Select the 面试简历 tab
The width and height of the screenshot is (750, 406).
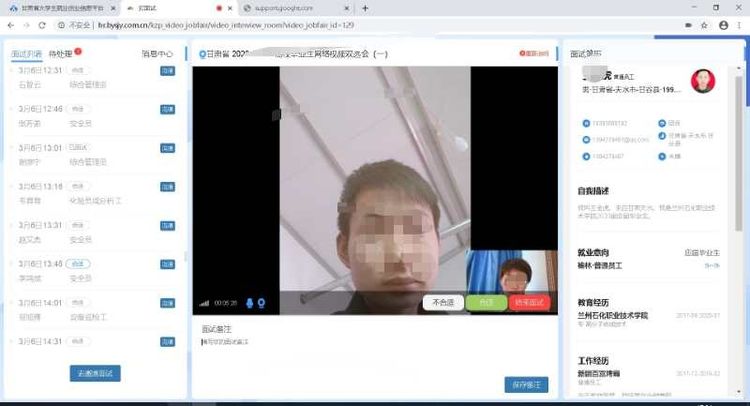(586, 54)
